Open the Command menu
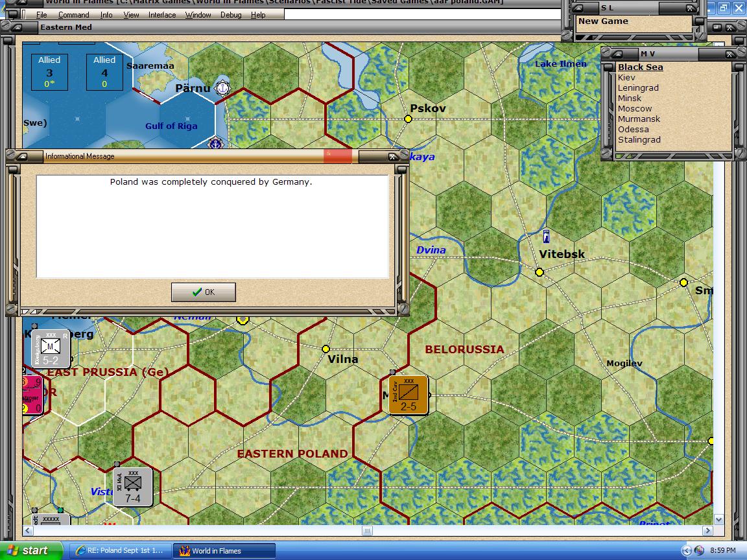747x560 pixels. [73, 15]
